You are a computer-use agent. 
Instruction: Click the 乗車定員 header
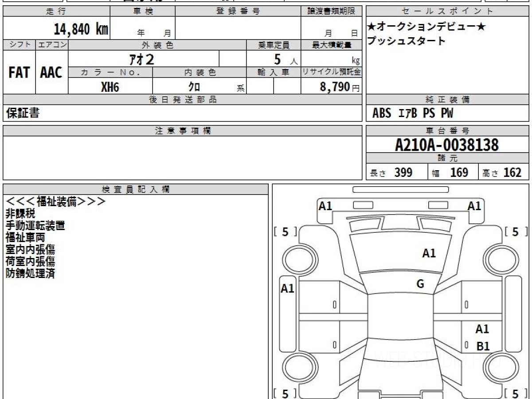(274, 45)
